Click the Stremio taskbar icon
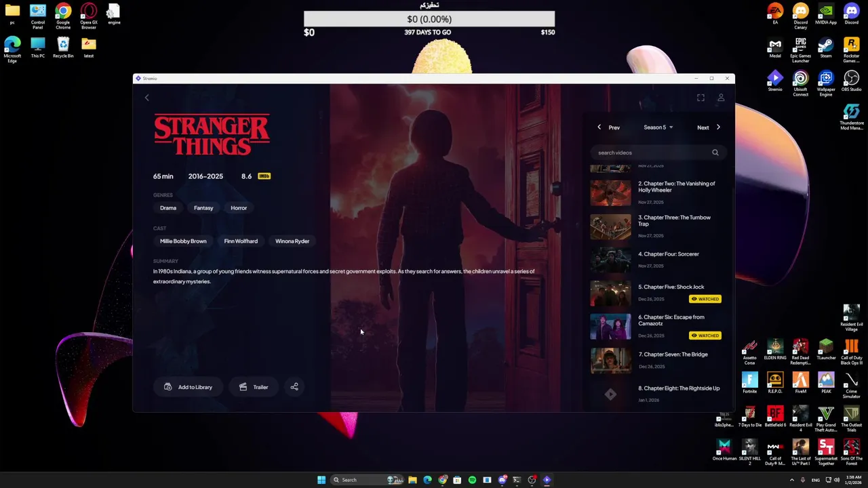 547,480
